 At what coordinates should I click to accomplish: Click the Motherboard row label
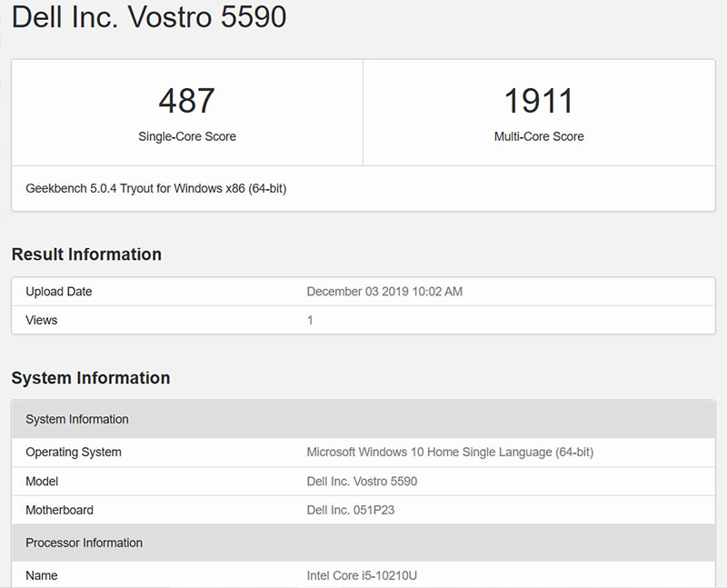point(59,510)
